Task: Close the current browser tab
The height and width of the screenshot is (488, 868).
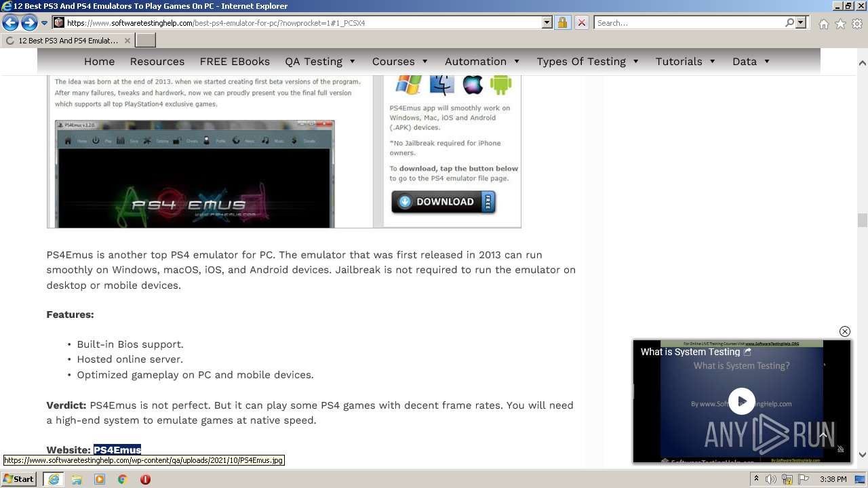Action: [x=126, y=41]
